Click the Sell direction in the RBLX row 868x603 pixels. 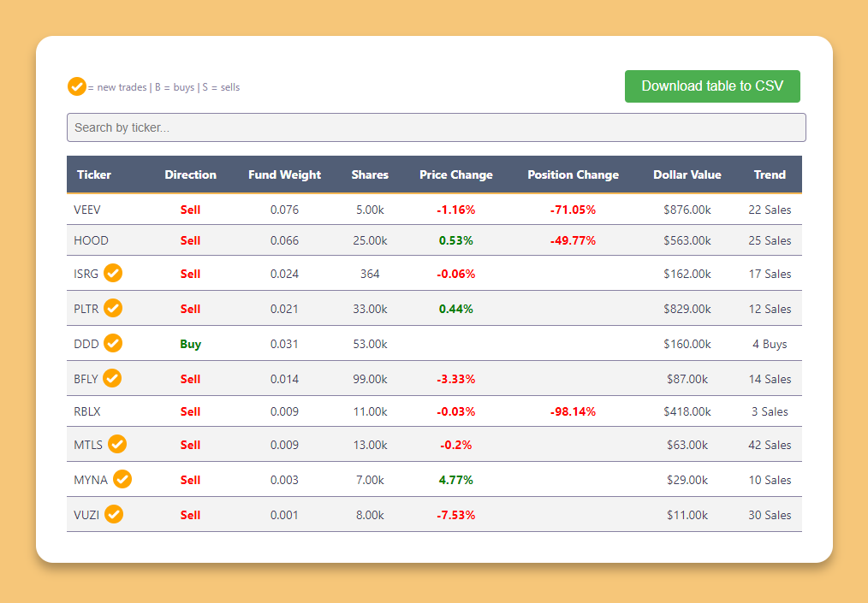pyautogui.click(x=190, y=411)
